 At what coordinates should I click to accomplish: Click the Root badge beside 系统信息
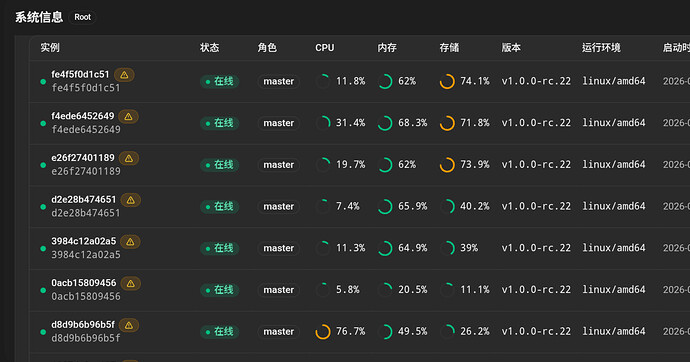83,17
